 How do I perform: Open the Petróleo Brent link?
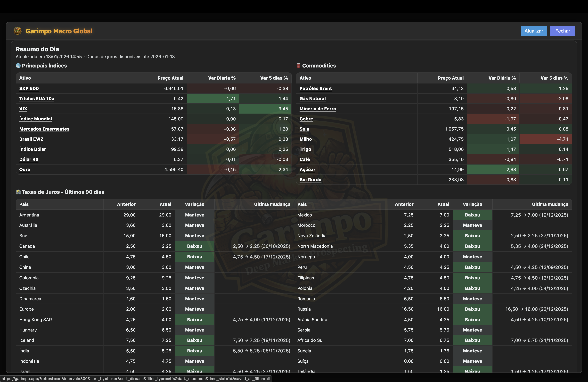(x=316, y=88)
